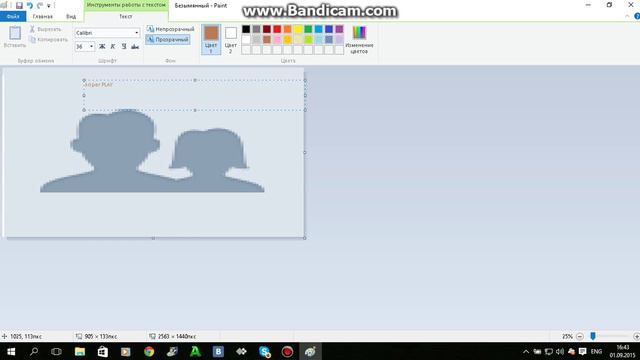Toggle bold Ж formatting
The image size is (640, 360).
click(102, 47)
